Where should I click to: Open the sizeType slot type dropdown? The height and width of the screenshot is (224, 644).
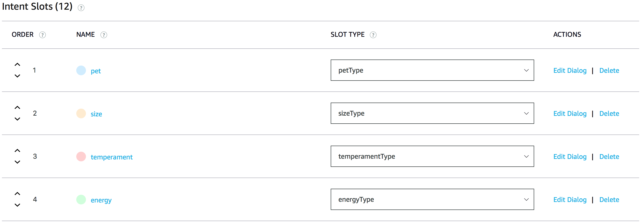(x=432, y=113)
